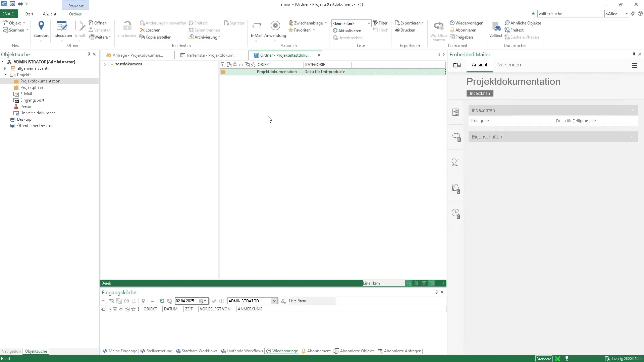The height and width of the screenshot is (362, 644).
Task: Click the Standort pin icon in ribbon
Action: tap(41, 26)
